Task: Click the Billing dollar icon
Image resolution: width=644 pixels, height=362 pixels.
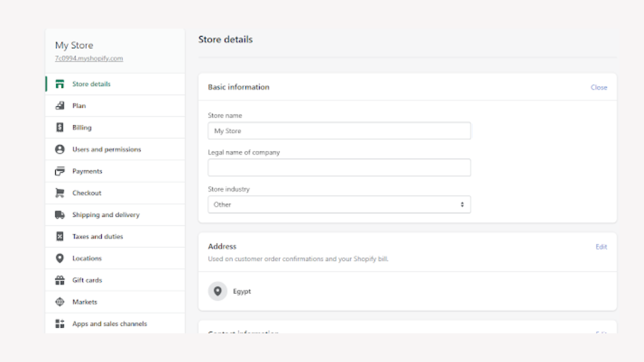Action: (60, 128)
